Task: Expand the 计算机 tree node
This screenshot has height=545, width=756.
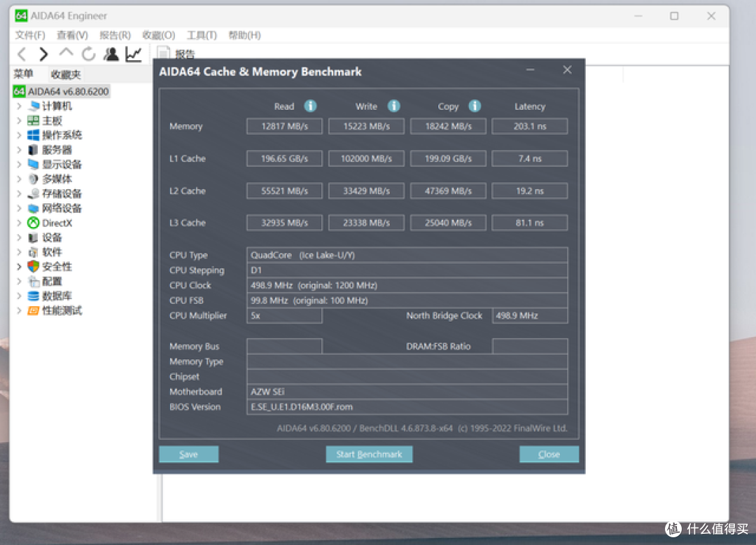Action: click(20, 106)
